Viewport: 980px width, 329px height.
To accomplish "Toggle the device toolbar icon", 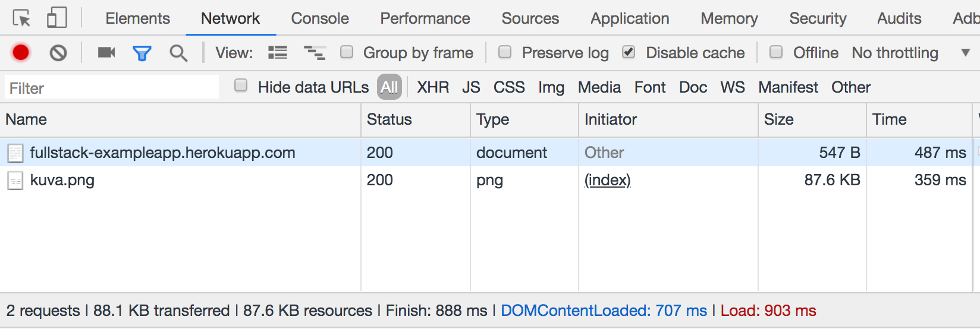I will (56, 18).
